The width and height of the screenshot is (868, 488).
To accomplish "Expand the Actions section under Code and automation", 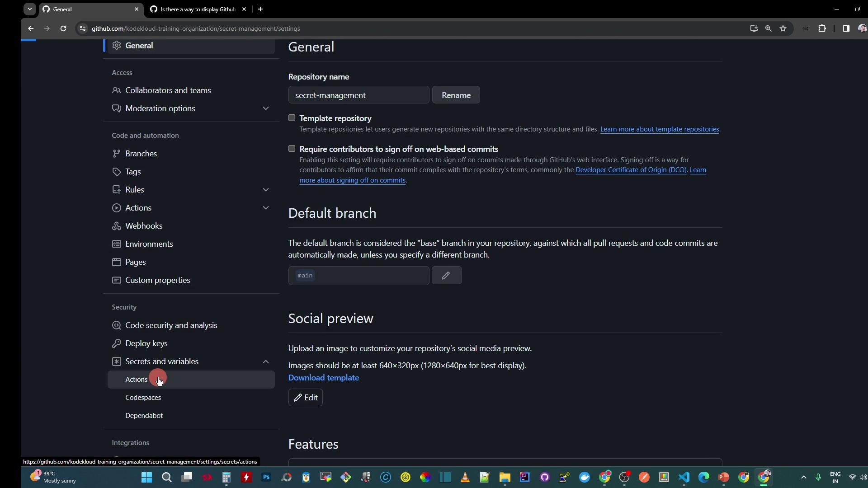I will (266, 208).
